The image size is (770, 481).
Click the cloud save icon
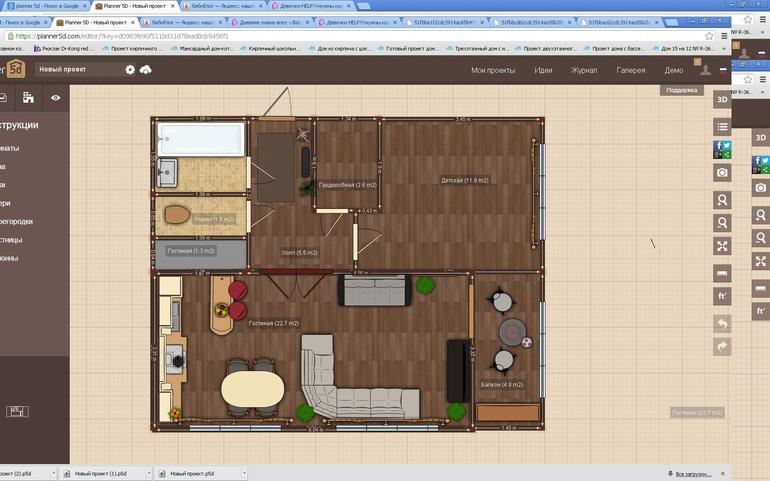click(x=145, y=70)
